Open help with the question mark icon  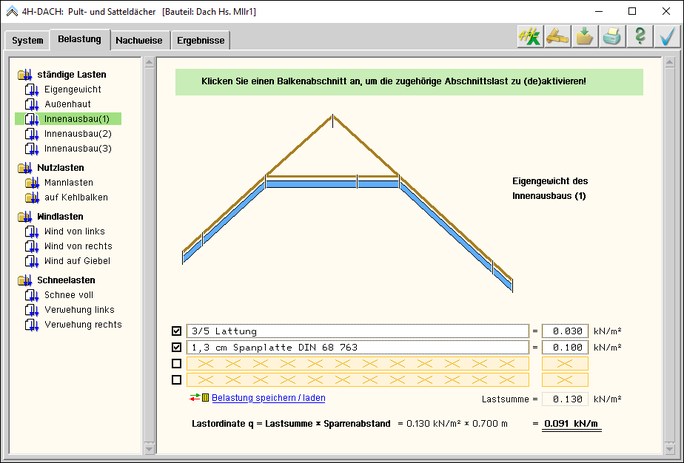(640, 38)
